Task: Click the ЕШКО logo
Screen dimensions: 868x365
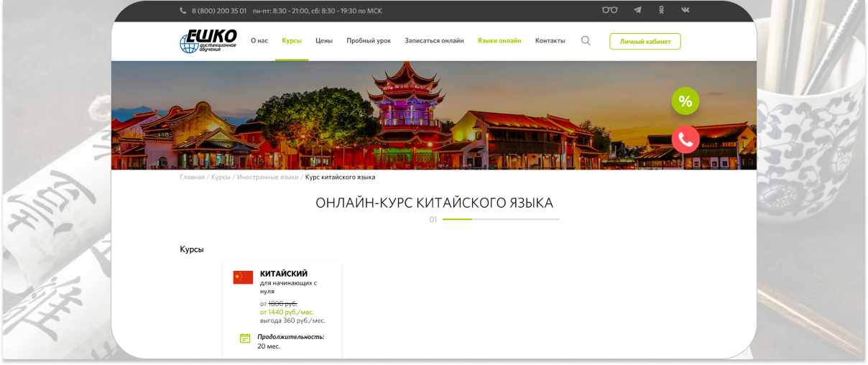Action: [208, 41]
